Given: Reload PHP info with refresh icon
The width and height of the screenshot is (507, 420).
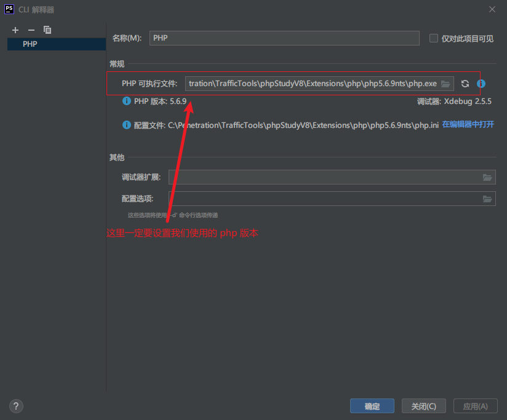Looking at the screenshot, I should coord(465,84).
